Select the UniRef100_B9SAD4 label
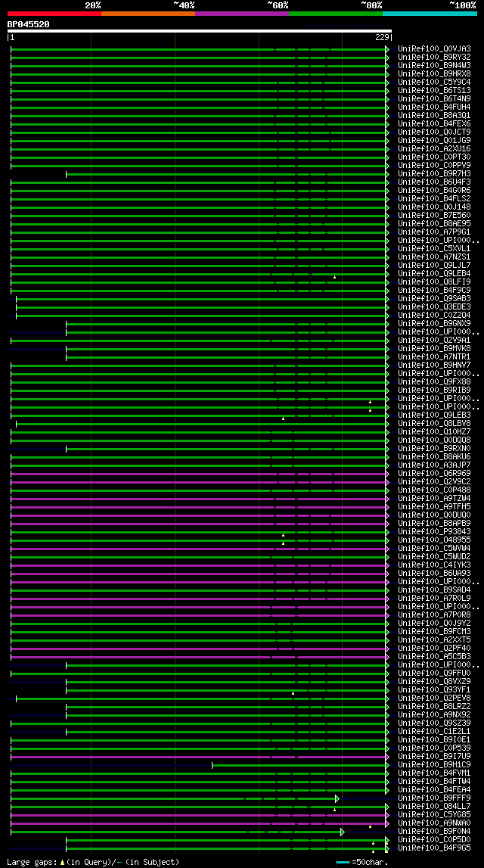The height and width of the screenshot is (868, 484). [x=434, y=590]
